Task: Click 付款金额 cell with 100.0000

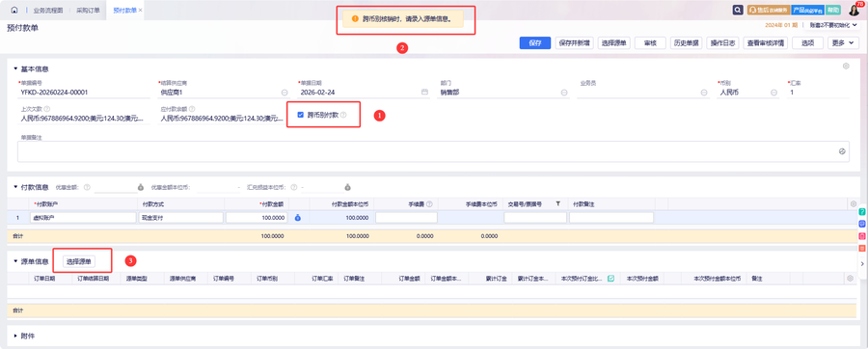Action: click(257, 218)
